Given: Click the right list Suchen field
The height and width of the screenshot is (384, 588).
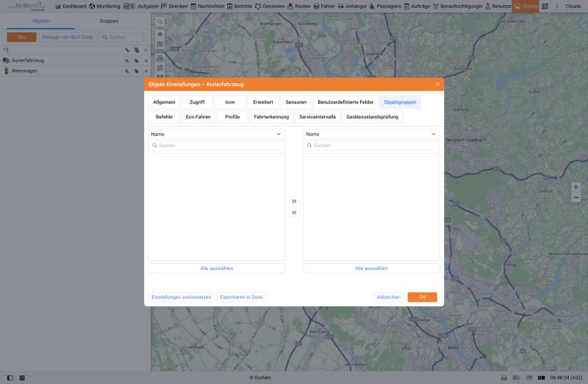Looking at the screenshot, I should (371, 145).
